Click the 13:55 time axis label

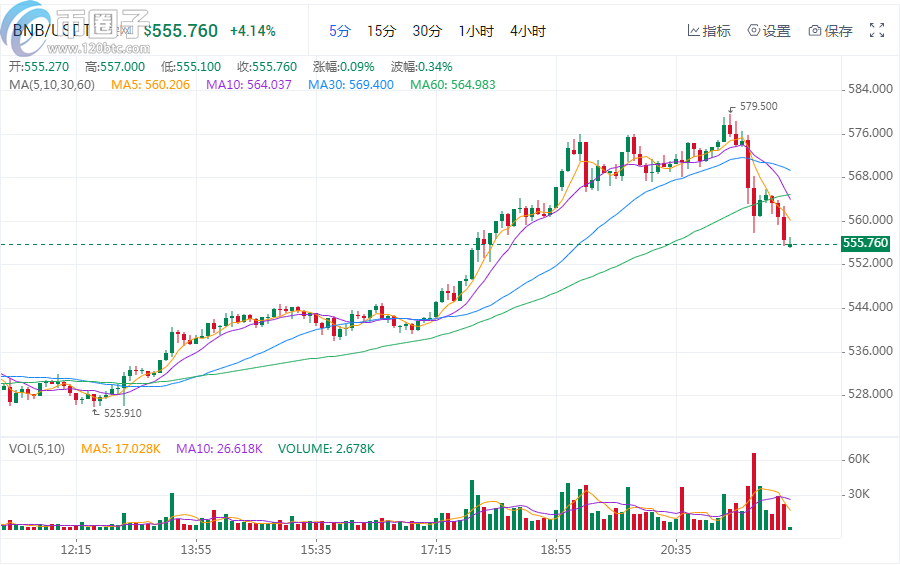196,550
